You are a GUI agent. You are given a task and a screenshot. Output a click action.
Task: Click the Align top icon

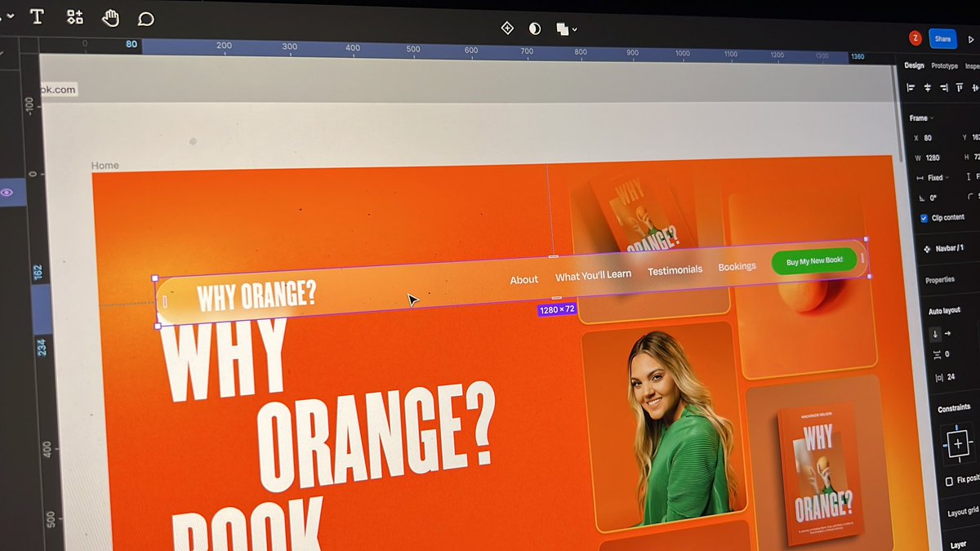961,87
